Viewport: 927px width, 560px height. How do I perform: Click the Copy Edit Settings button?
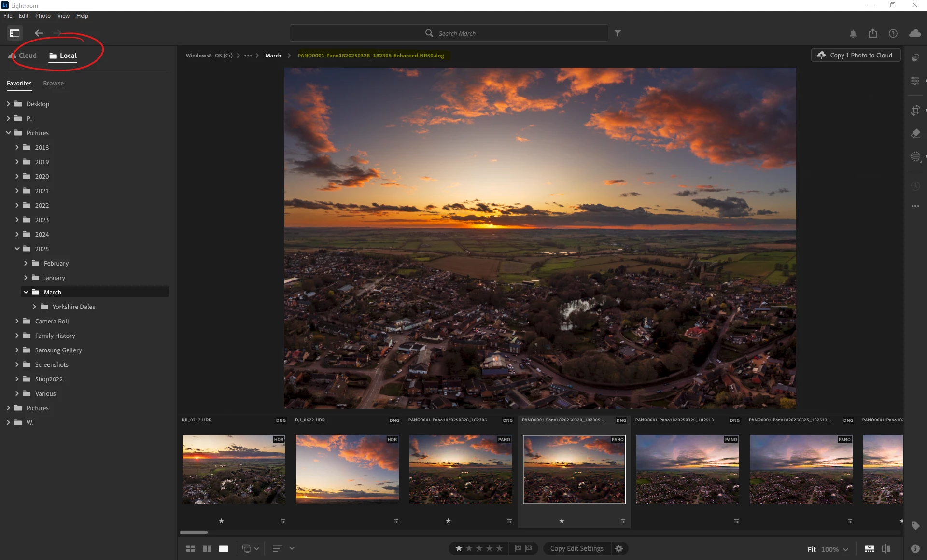pos(576,548)
